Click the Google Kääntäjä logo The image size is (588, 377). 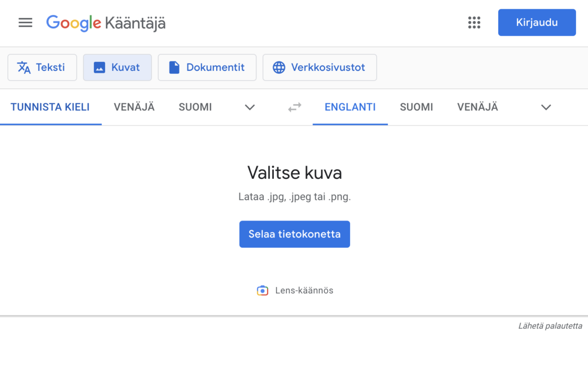click(x=105, y=23)
